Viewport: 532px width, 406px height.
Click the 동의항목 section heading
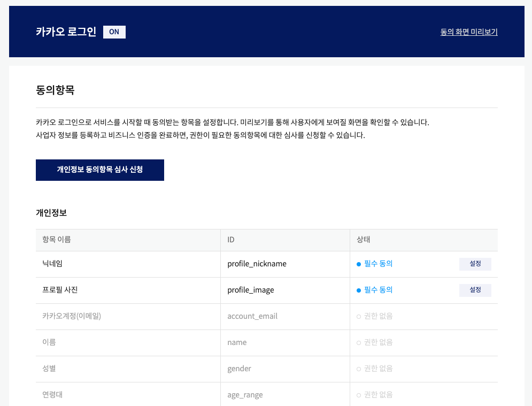click(x=55, y=90)
